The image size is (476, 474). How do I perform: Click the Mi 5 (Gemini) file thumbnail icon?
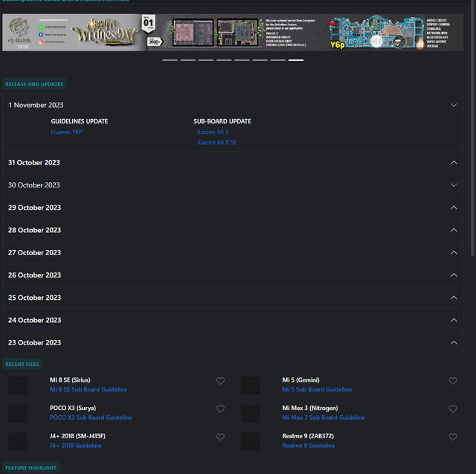251,385
